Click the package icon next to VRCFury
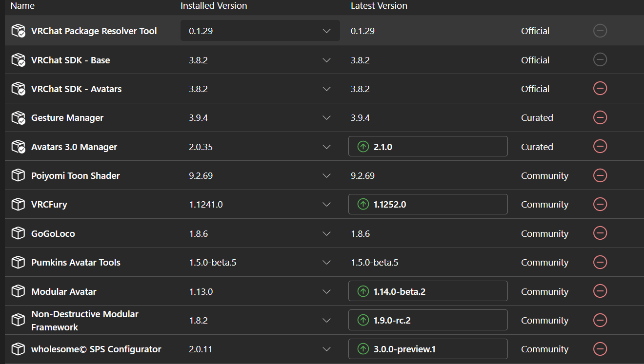This screenshot has width=644, height=364. click(x=18, y=204)
